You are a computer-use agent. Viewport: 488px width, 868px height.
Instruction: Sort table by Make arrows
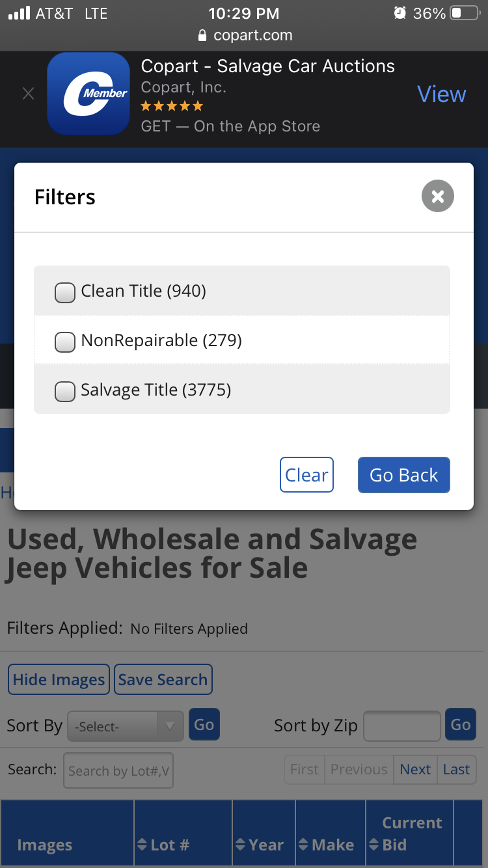(x=303, y=845)
